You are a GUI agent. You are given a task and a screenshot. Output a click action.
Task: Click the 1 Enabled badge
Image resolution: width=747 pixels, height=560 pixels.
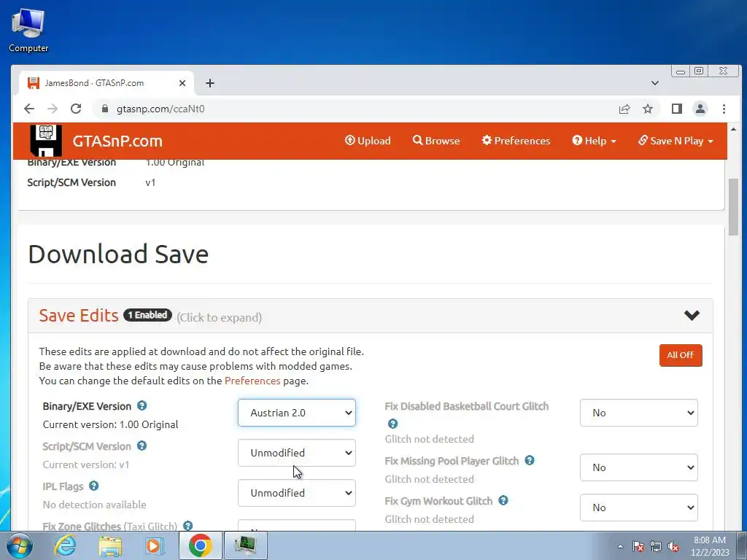(x=147, y=315)
